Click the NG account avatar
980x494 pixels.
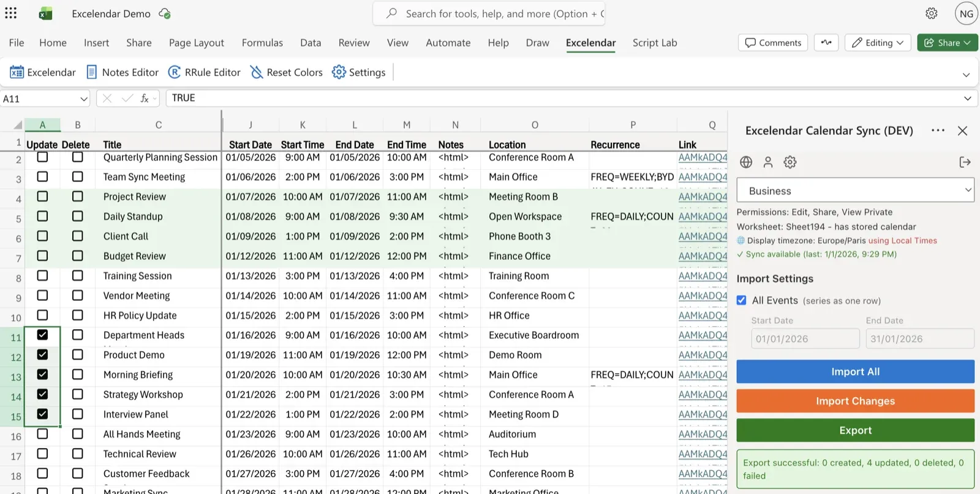pos(967,13)
